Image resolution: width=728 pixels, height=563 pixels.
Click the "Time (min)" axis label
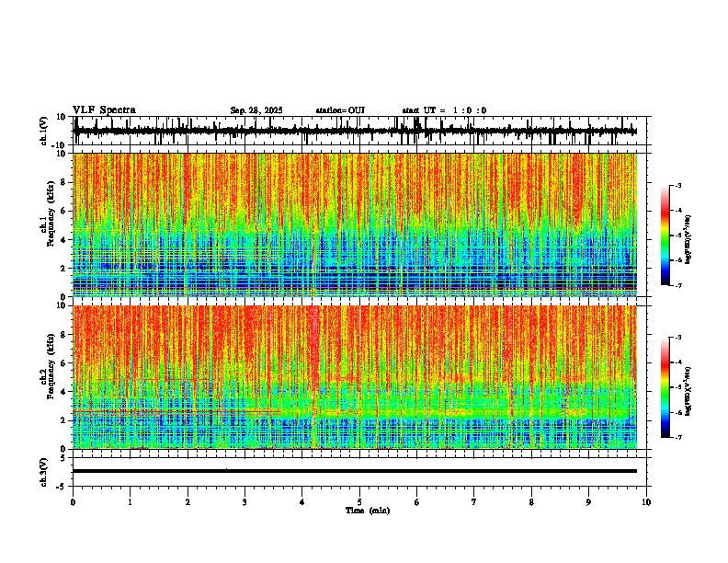pos(368,511)
